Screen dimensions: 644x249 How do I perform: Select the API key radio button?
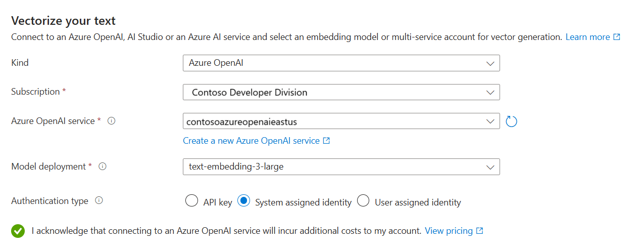(x=191, y=201)
